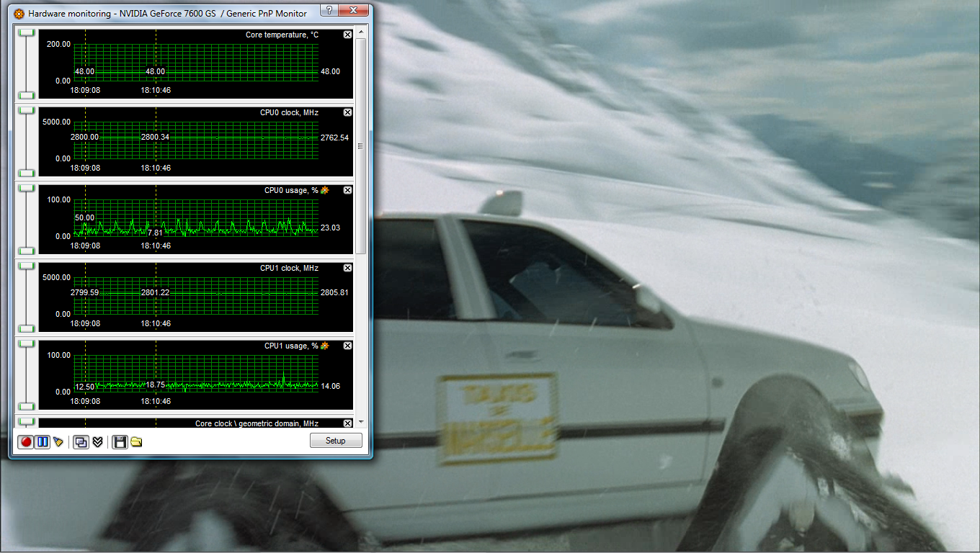Click the 5000.00 maximum on CPU1 clock graph
This screenshot has width=980, height=553.
coord(57,277)
